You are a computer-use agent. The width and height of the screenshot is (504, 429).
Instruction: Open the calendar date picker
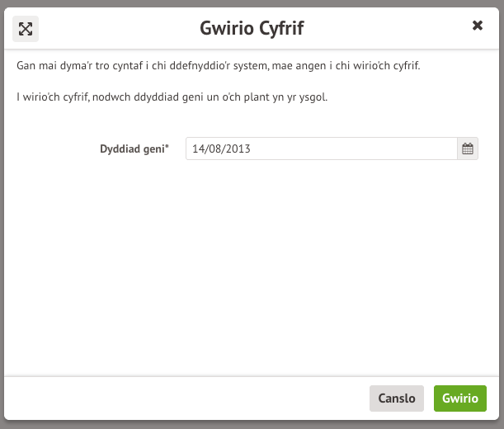pyautogui.click(x=468, y=149)
